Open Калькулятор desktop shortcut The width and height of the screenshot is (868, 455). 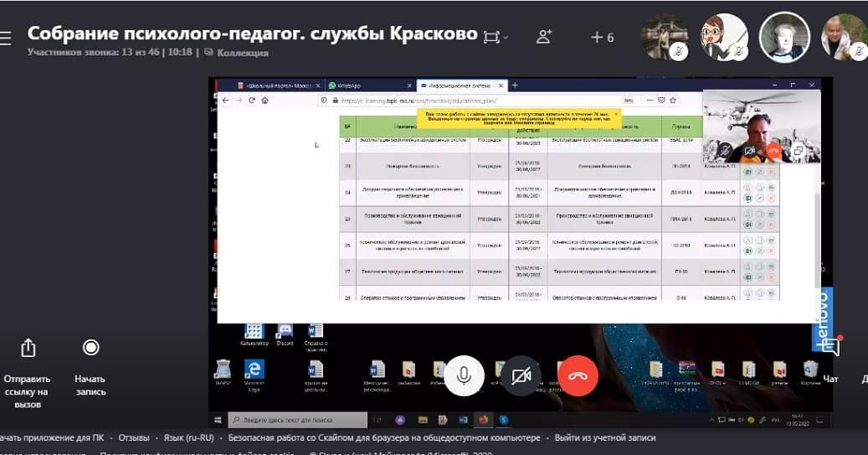254,334
